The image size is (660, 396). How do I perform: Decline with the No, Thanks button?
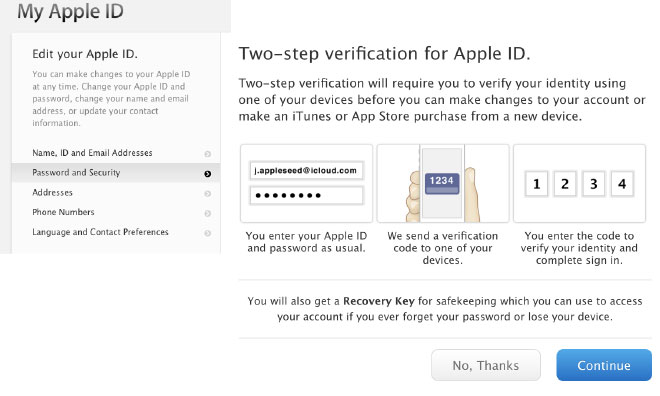pos(486,365)
